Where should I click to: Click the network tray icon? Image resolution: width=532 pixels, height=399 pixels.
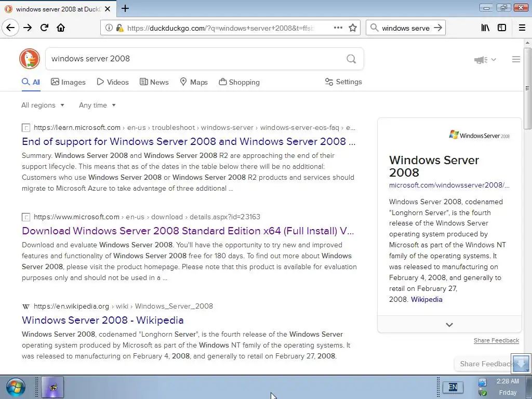point(482,382)
